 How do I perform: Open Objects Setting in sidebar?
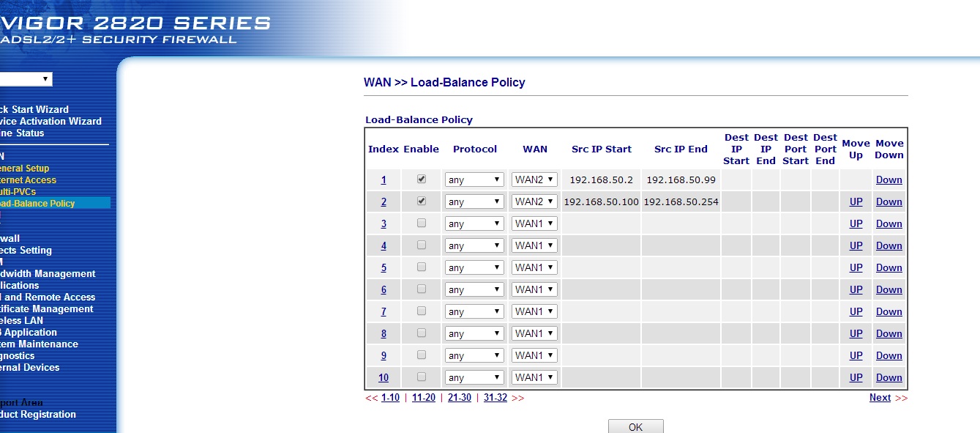pos(26,250)
